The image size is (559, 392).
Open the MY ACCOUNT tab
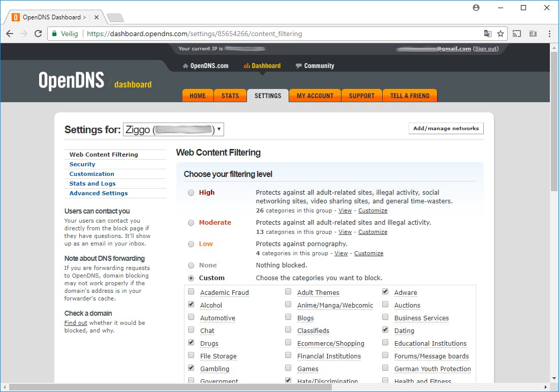(x=315, y=96)
